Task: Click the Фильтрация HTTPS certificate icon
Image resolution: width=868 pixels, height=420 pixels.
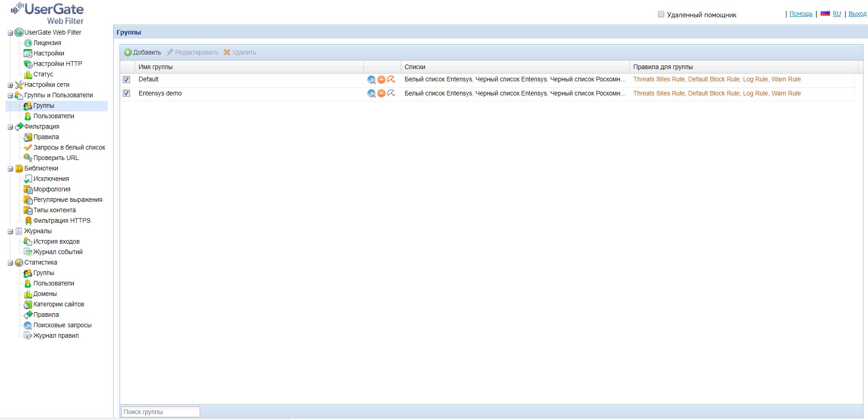Action: pyautogui.click(x=28, y=221)
